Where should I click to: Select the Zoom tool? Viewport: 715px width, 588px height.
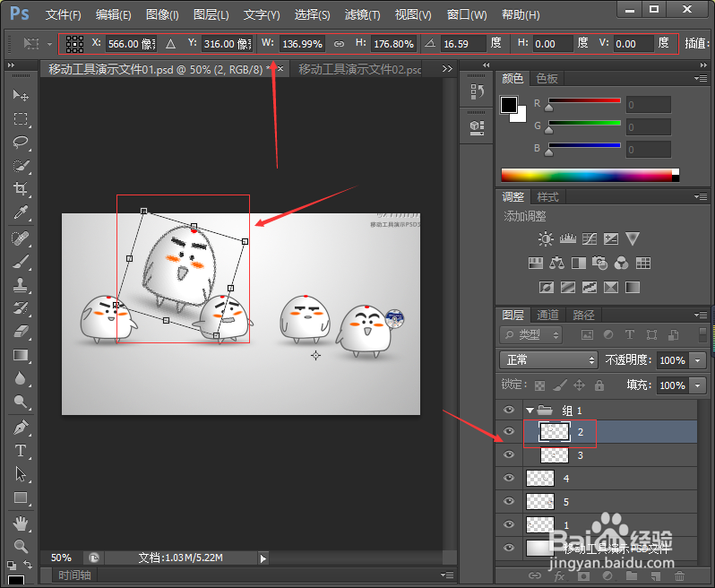coord(20,546)
